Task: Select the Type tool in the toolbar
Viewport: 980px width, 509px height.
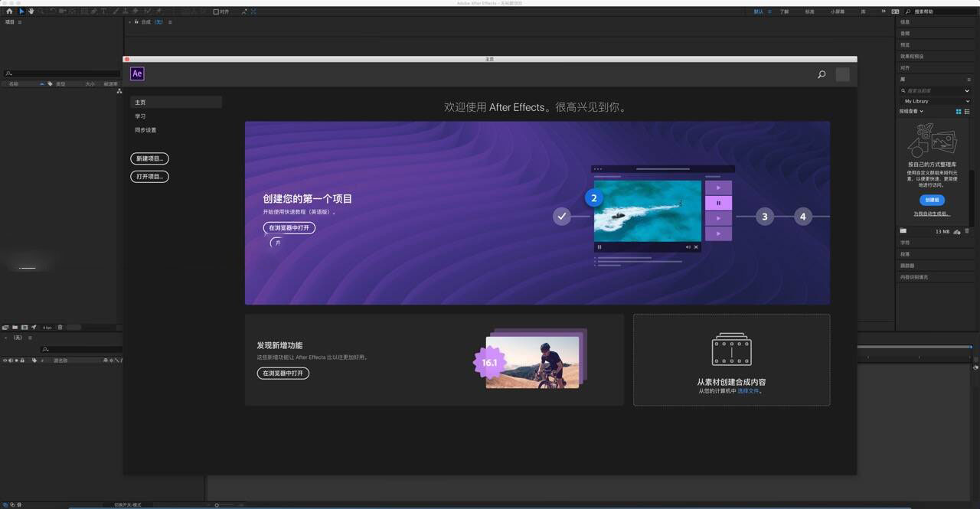Action: 104,11
